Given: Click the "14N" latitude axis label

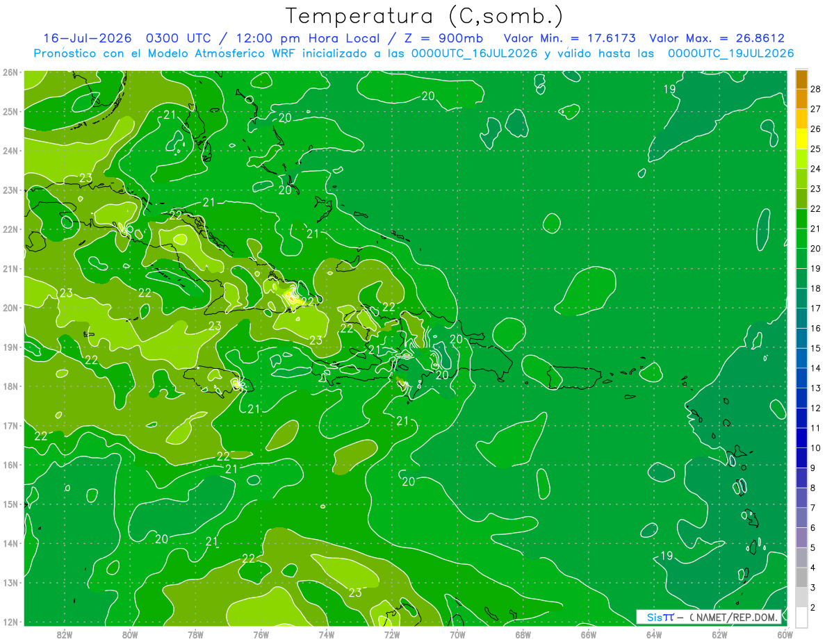Looking at the screenshot, I should [10, 543].
